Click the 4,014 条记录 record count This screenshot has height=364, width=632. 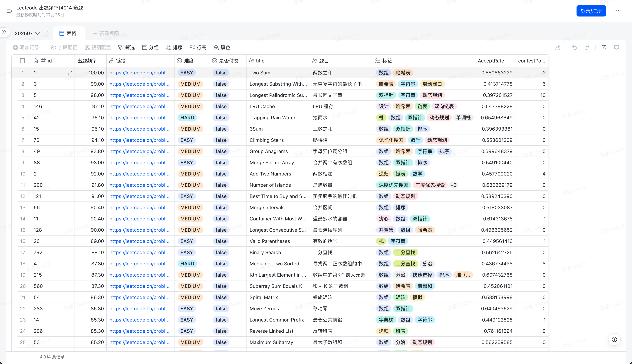tap(52, 357)
